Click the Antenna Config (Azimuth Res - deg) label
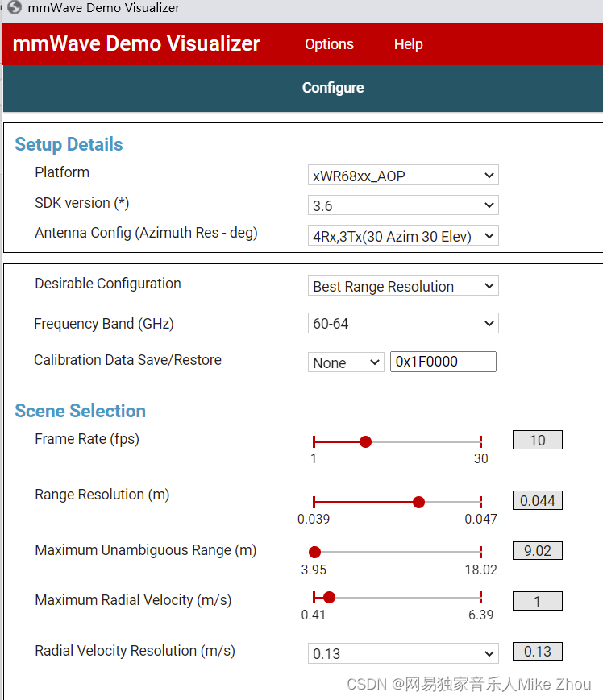This screenshot has width=603, height=700. [x=147, y=233]
